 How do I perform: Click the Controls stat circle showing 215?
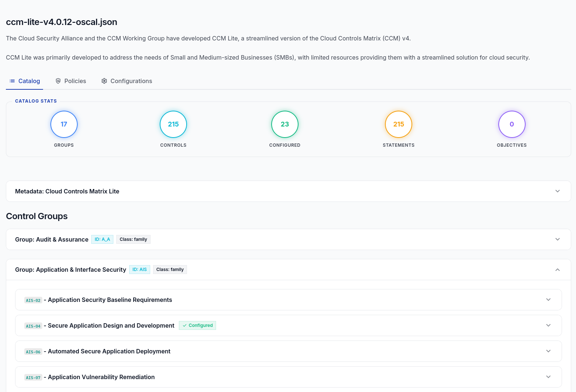tap(173, 124)
